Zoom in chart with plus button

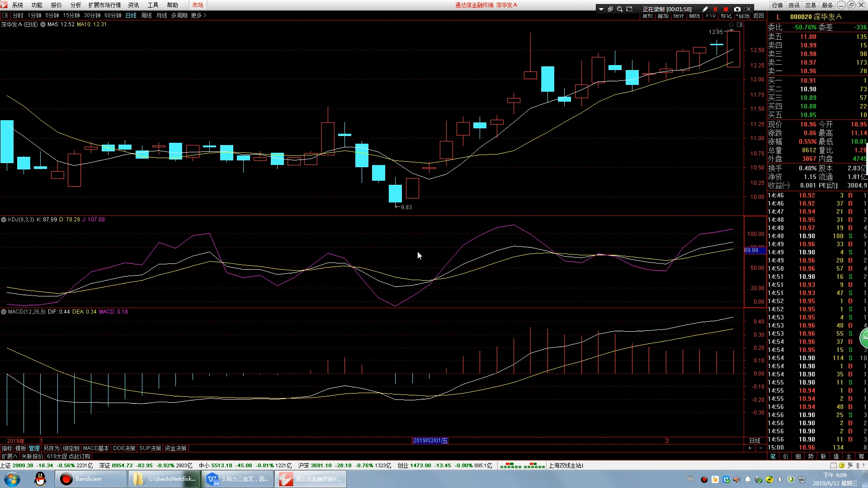750,448
